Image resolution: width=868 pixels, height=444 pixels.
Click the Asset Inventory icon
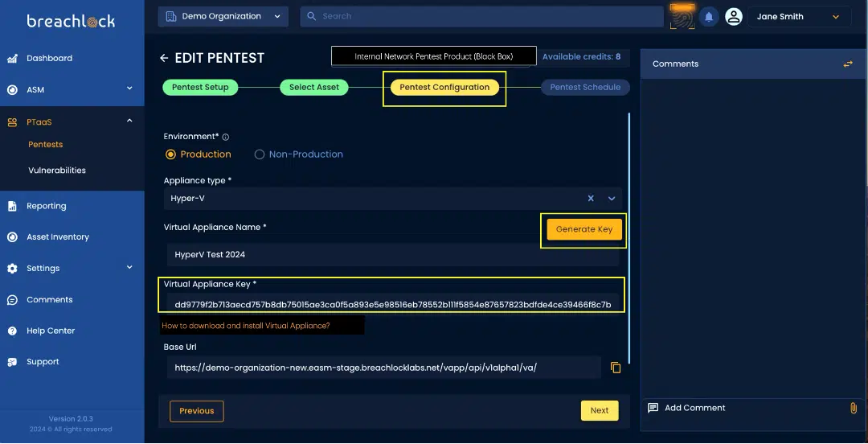[12, 236]
